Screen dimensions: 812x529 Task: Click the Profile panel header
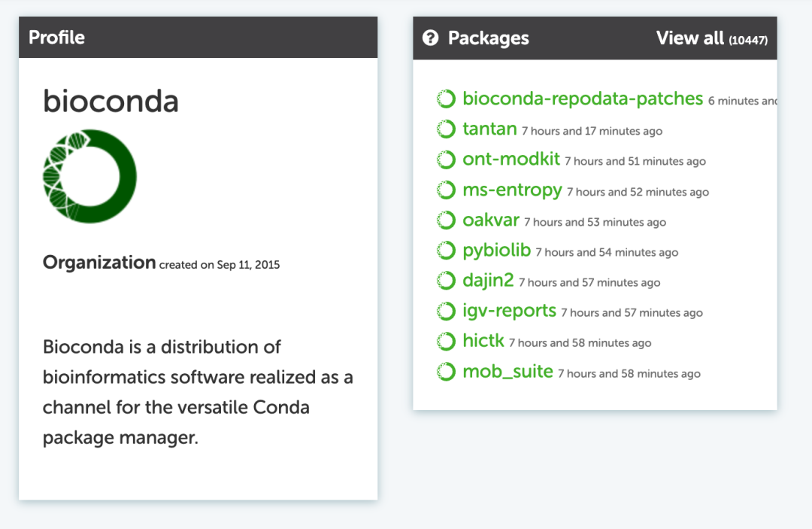pyautogui.click(x=198, y=38)
